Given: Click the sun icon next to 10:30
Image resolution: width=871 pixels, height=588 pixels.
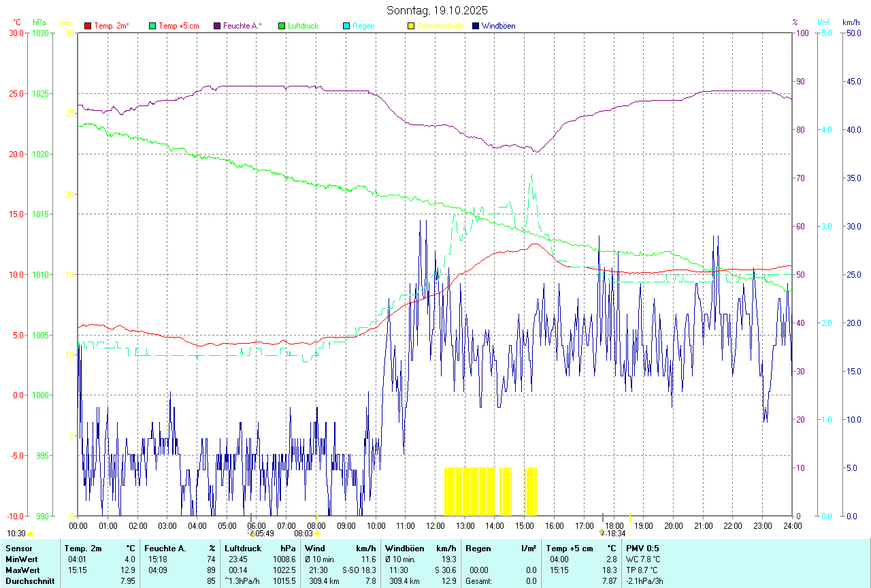Looking at the screenshot, I should point(30,534).
